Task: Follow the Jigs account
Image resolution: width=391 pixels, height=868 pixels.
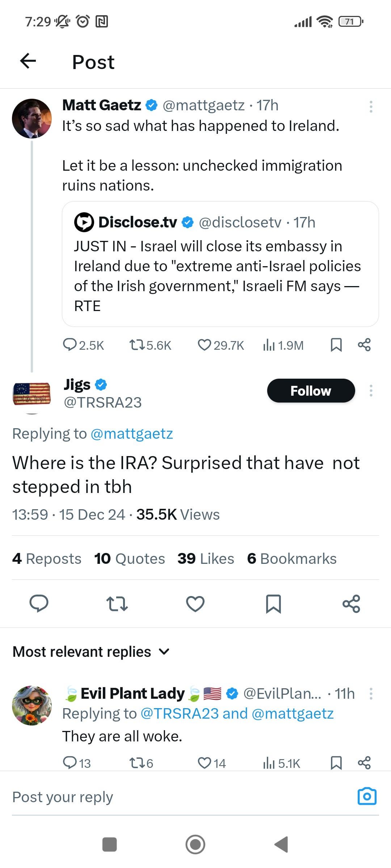Action: pos(311,391)
